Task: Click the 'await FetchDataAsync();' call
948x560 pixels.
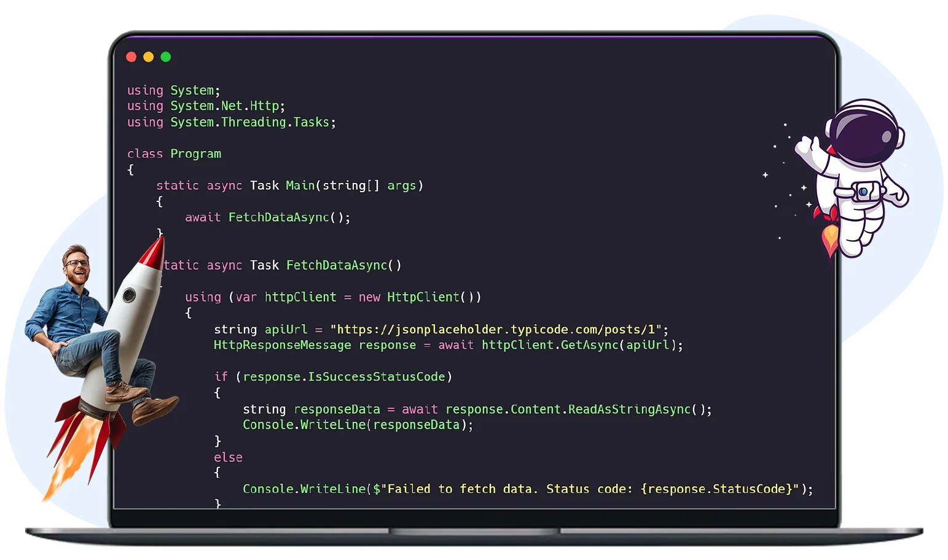Action: tap(267, 217)
